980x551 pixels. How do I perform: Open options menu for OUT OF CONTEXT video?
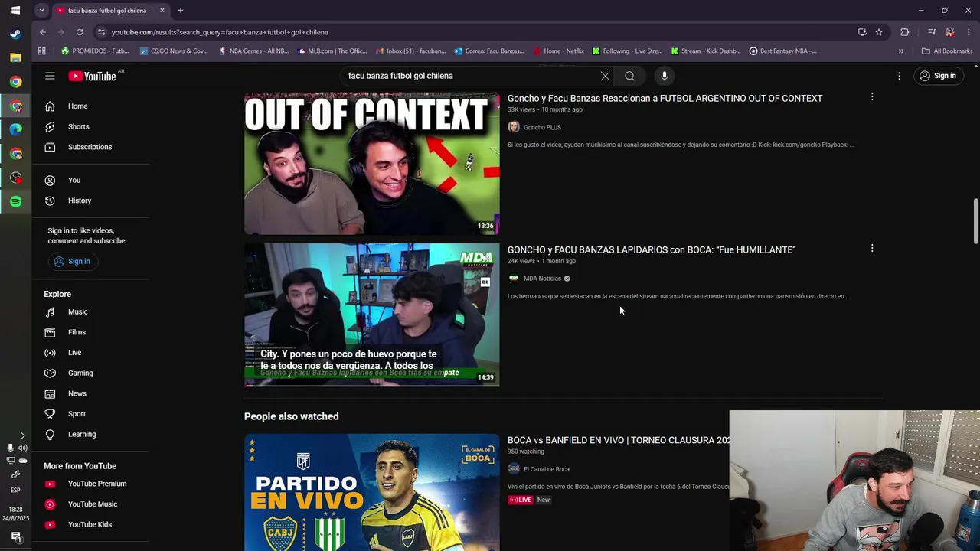(871, 96)
